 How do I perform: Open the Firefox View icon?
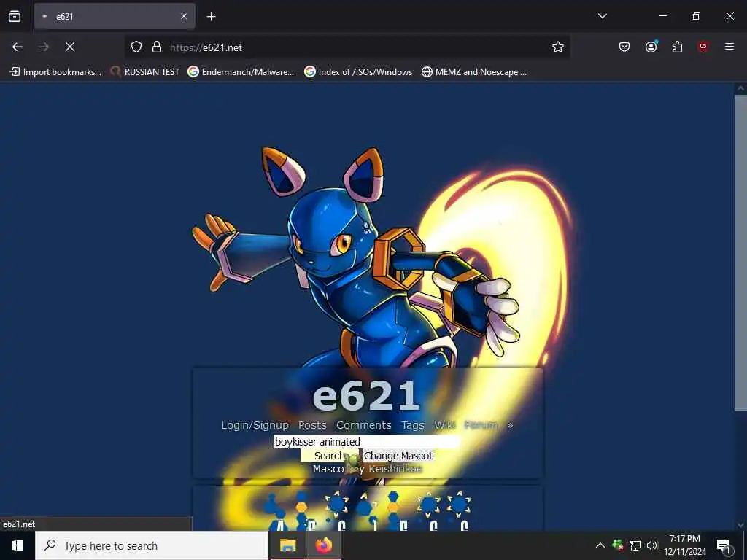coord(15,16)
